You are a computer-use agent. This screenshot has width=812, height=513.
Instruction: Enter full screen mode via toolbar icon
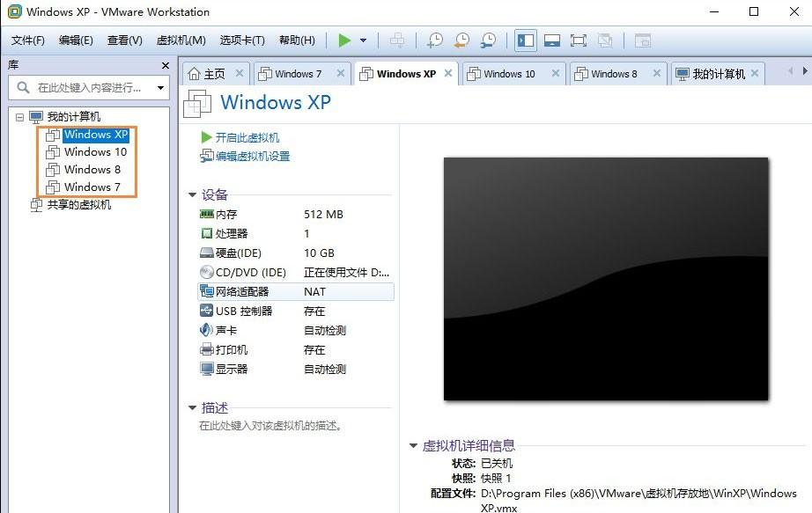pyautogui.click(x=578, y=40)
